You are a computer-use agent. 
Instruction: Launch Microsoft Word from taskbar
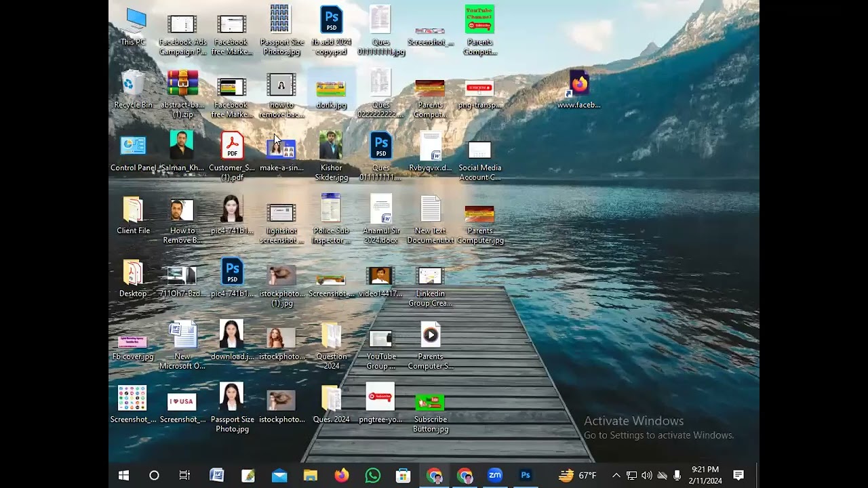point(217,476)
